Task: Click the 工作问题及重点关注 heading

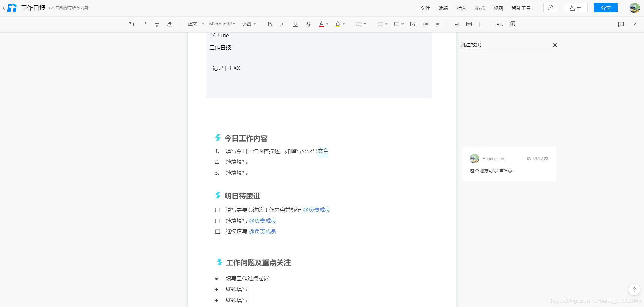Action: pos(258,263)
